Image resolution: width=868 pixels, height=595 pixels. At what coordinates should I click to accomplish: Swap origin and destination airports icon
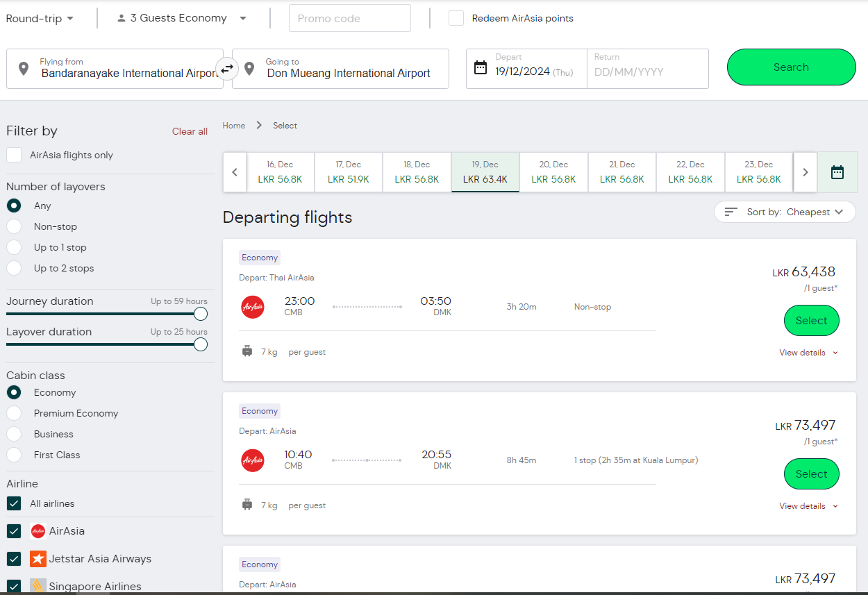click(228, 69)
